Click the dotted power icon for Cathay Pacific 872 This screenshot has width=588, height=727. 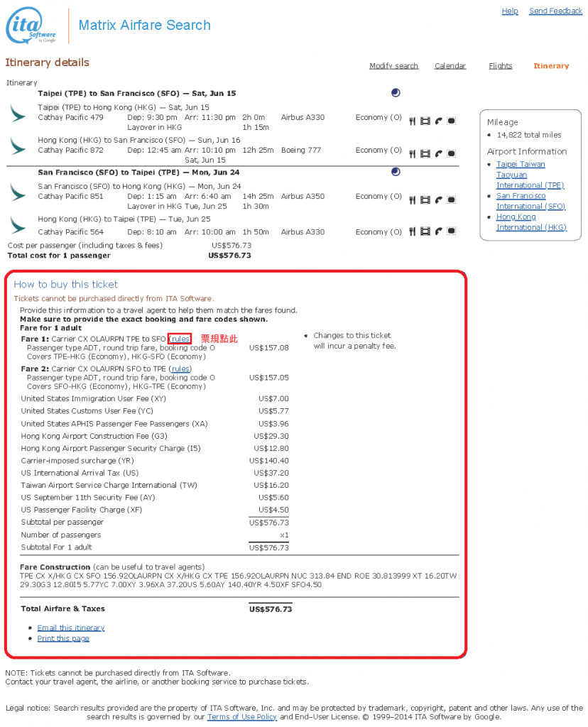(x=451, y=153)
